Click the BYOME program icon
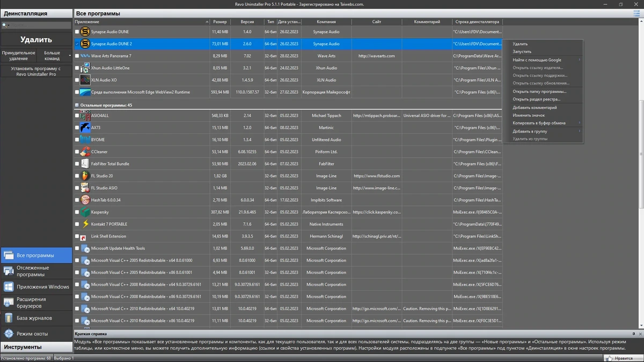 pyautogui.click(x=85, y=139)
